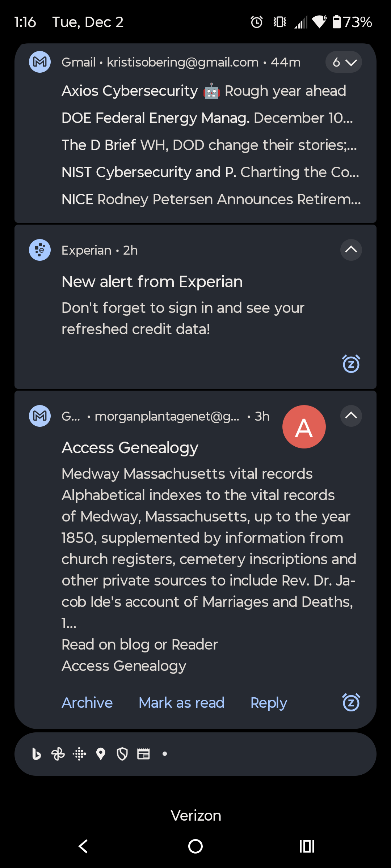Snooze the Experian alert notification
Screen dimensions: 391x868
pyautogui.click(x=350, y=364)
